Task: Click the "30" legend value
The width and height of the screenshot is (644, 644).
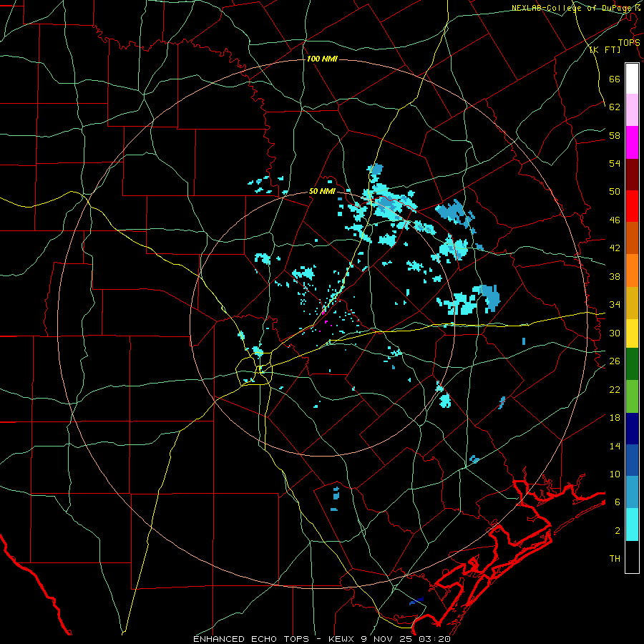Action: 615,333
